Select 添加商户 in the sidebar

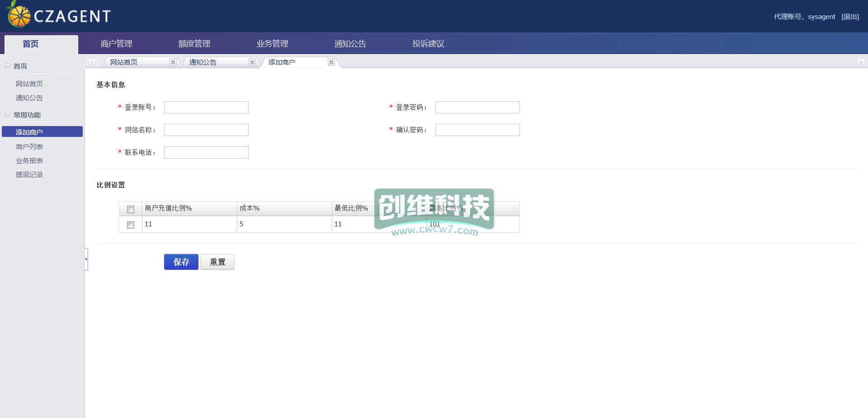(42, 132)
